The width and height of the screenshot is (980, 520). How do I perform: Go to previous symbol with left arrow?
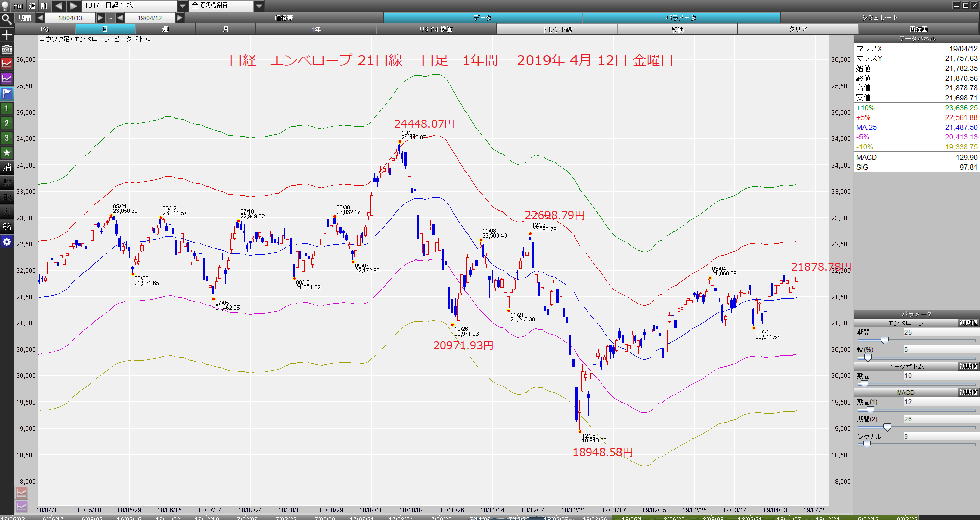point(58,6)
